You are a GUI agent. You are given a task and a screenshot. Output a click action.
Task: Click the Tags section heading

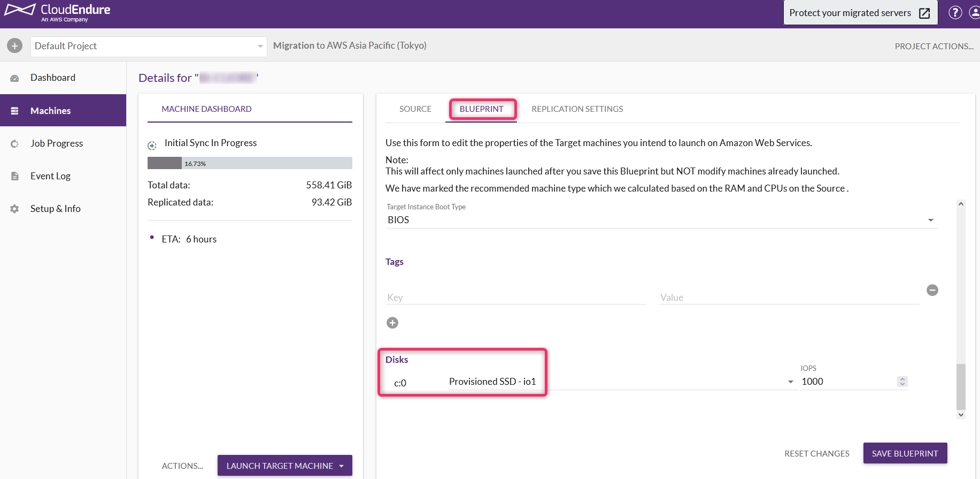(x=395, y=262)
